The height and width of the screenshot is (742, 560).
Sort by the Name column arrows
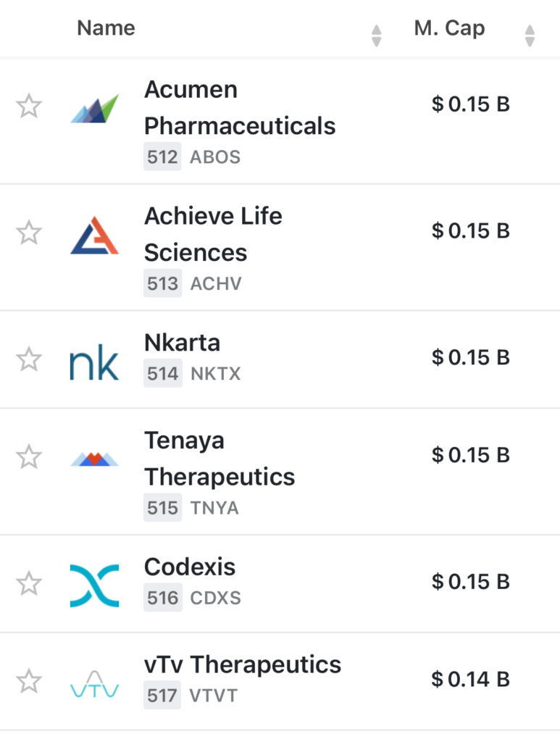point(376,36)
